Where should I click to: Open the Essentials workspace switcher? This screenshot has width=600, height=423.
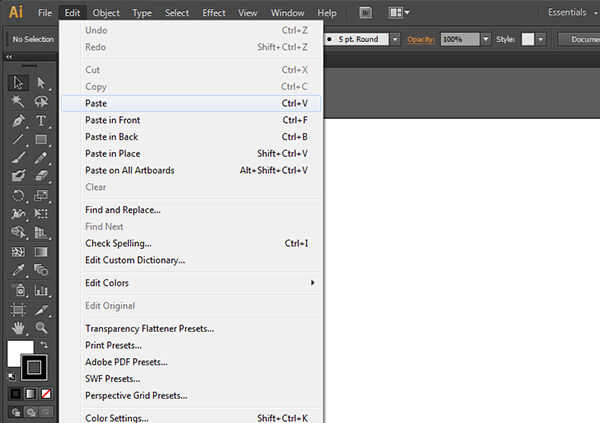click(572, 13)
